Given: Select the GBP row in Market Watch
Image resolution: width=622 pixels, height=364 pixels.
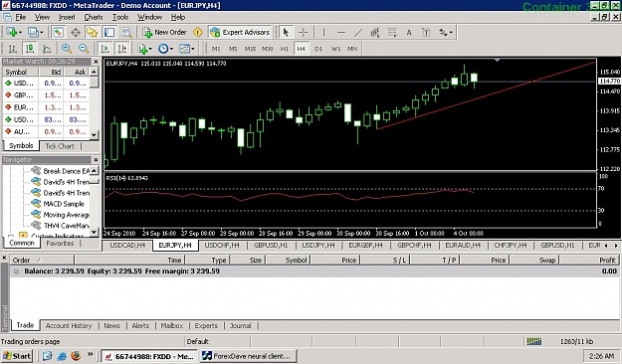Looking at the screenshot, I should point(47,95).
